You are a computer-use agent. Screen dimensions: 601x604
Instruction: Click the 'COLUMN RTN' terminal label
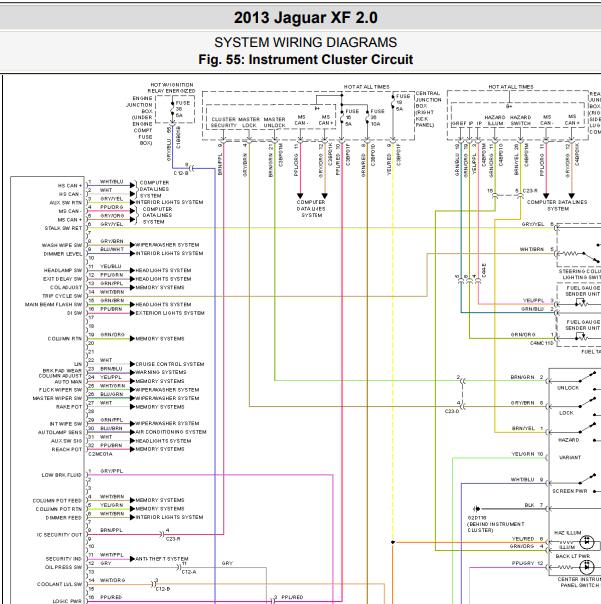click(65, 339)
